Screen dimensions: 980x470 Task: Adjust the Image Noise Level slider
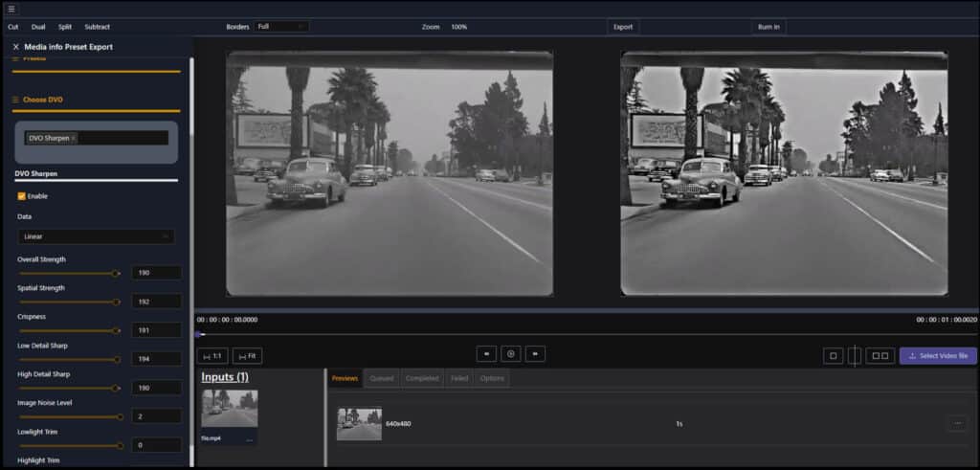tap(69, 417)
